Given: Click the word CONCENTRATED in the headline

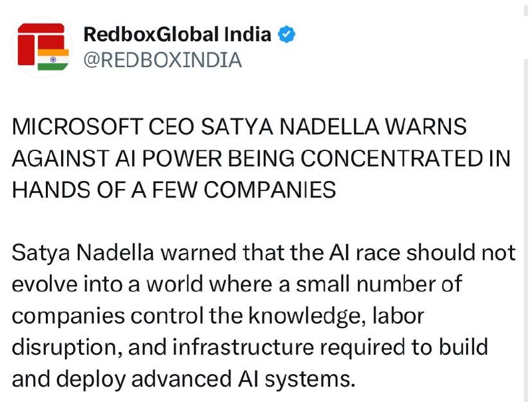Looking at the screenshot, I should click(x=392, y=158).
